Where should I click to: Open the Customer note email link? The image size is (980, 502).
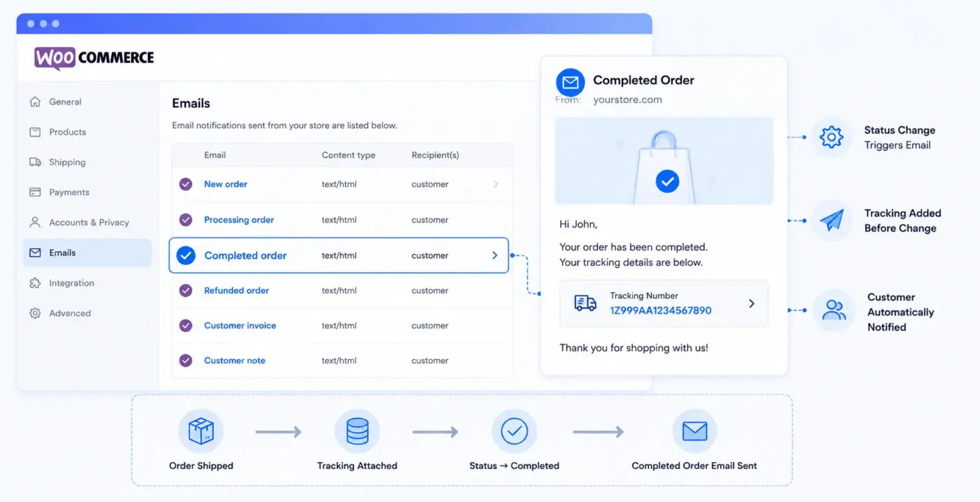tap(234, 361)
